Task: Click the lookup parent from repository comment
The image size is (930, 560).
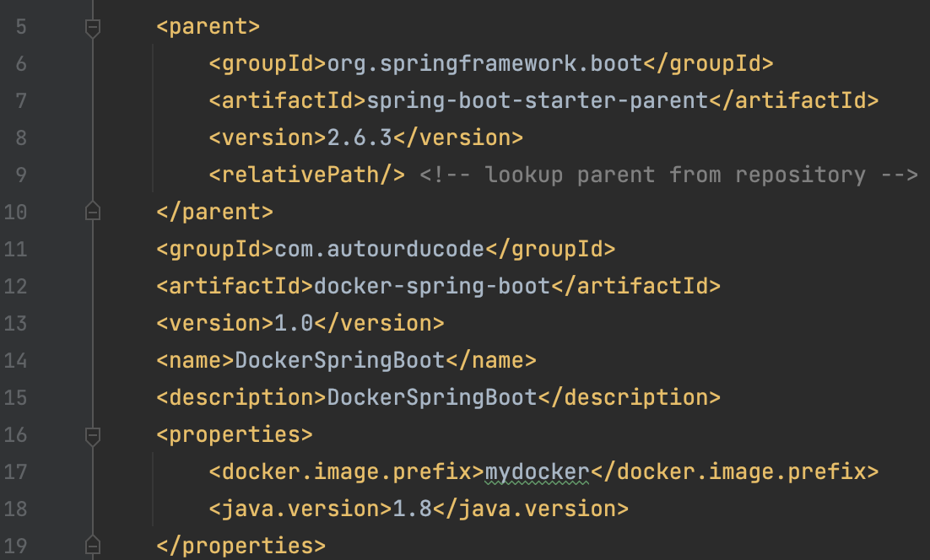Action: click(x=668, y=175)
